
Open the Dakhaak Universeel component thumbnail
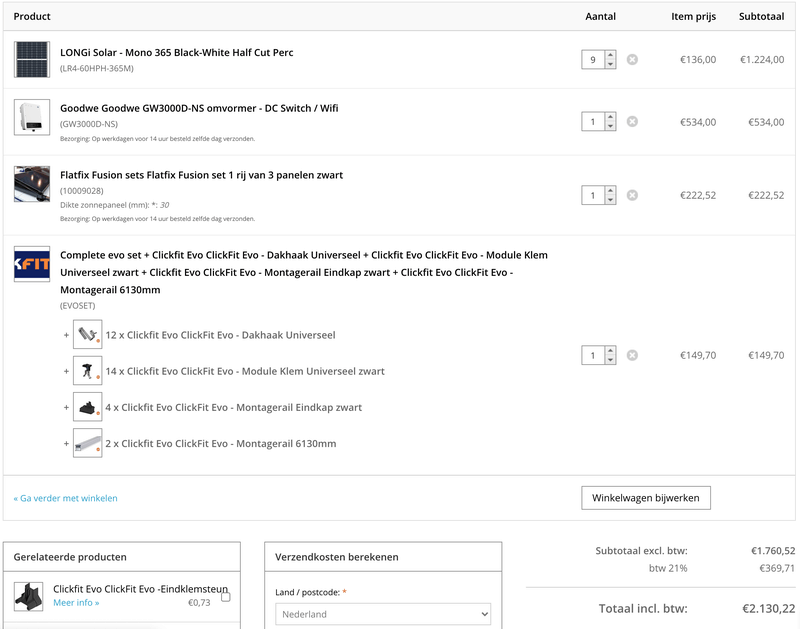[x=88, y=335]
